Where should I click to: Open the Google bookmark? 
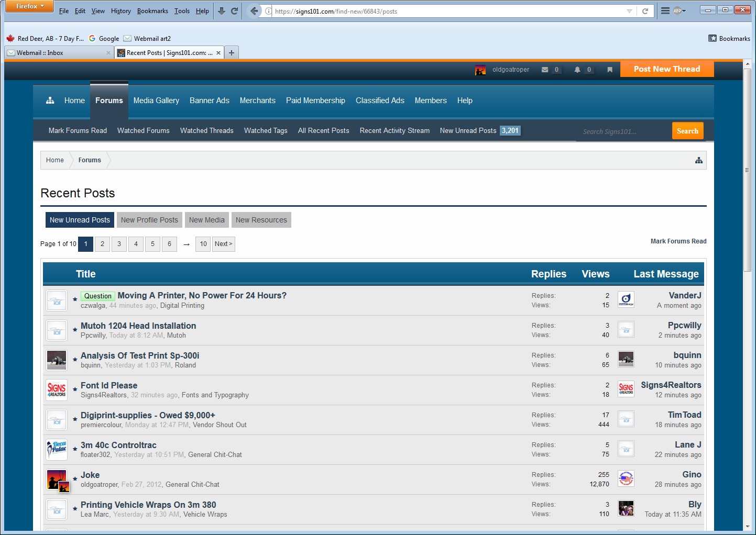pos(104,39)
